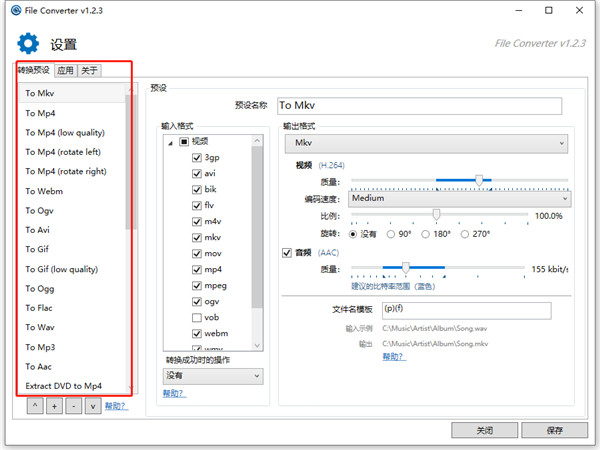Image resolution: width=600 pixels, height=450 pixels.
Task: Click the video 质量 slider handle
Action: click(x=479, y=180)
